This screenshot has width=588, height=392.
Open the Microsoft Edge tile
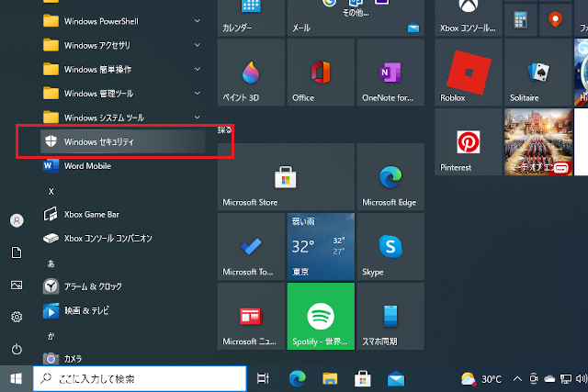390,176
